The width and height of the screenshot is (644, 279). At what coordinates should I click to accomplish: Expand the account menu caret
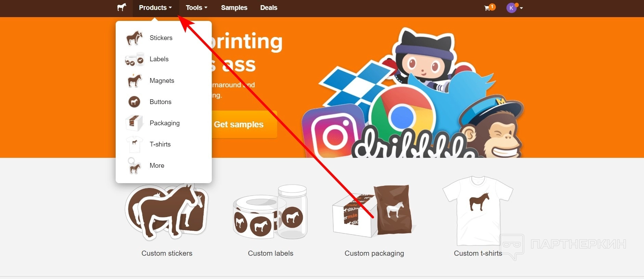click(x=521, y=8)
